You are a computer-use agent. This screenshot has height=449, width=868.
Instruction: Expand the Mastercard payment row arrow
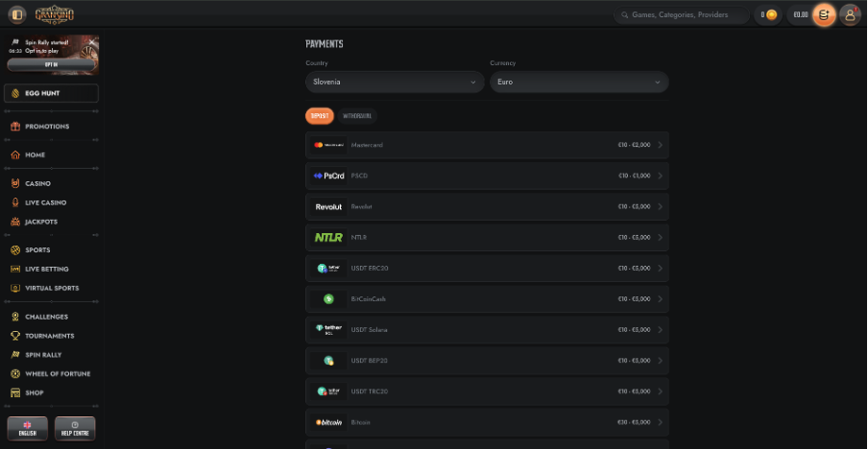pyautogui.click(x=660, y=145)
